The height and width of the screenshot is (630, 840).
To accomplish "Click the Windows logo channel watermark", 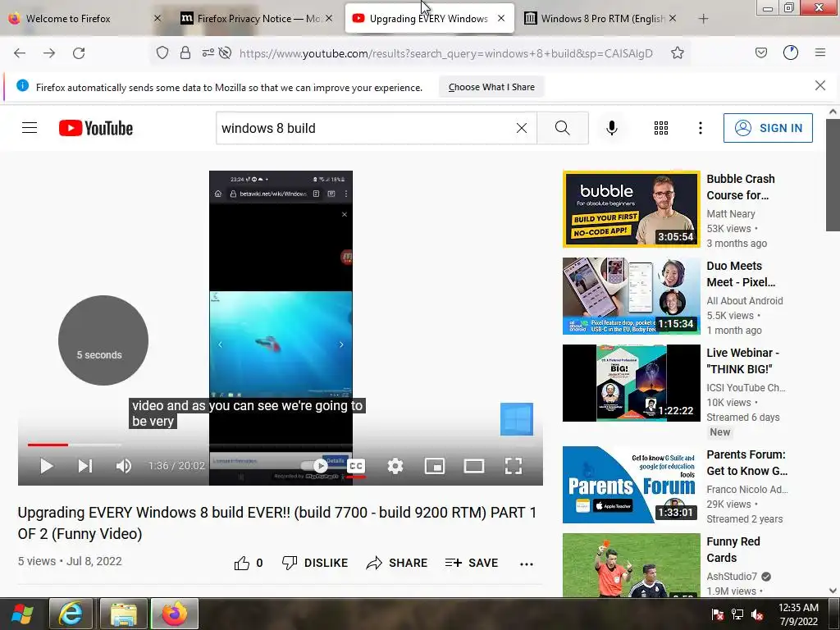I will coord(517,419).
